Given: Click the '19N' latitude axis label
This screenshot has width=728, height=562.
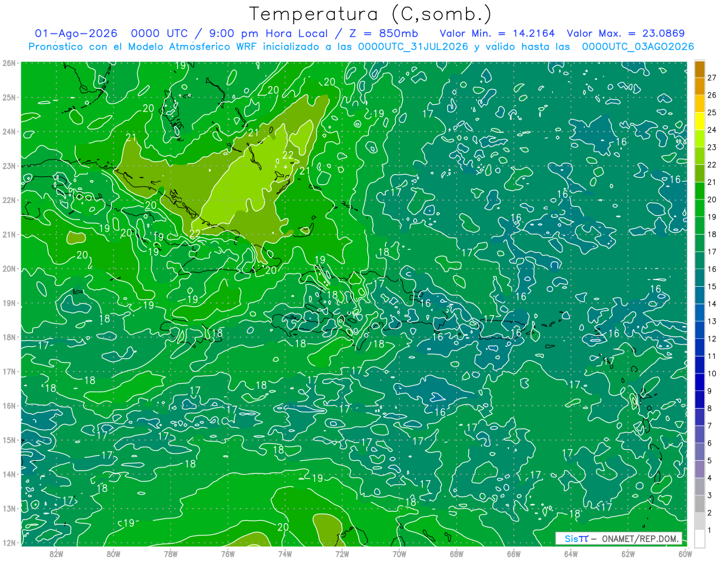Looking at the screenshot, I should coord(9,303).
